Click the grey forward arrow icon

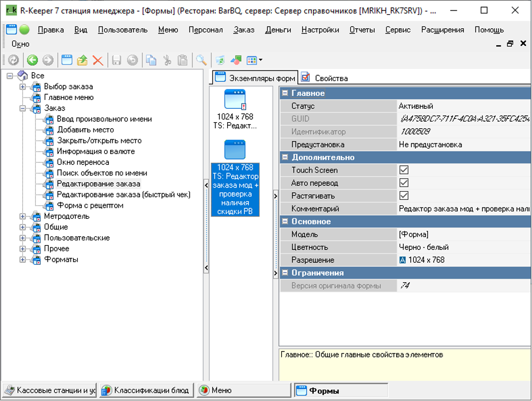tap(48, 60)
